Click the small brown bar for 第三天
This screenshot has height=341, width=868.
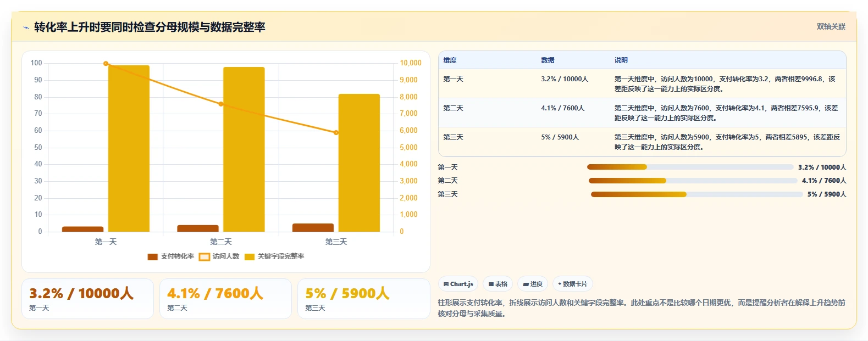313,228
